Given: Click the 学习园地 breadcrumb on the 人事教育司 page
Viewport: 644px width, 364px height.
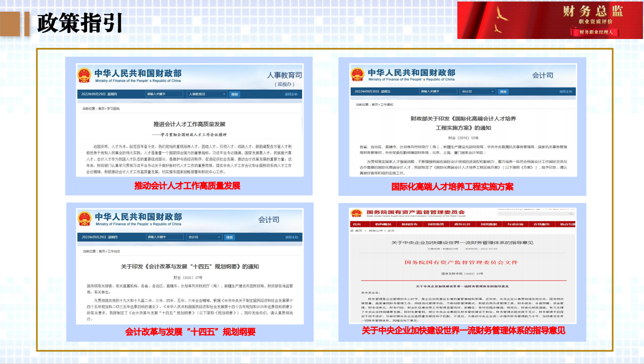Looking at the screenshot, I should tap(113, 108).
